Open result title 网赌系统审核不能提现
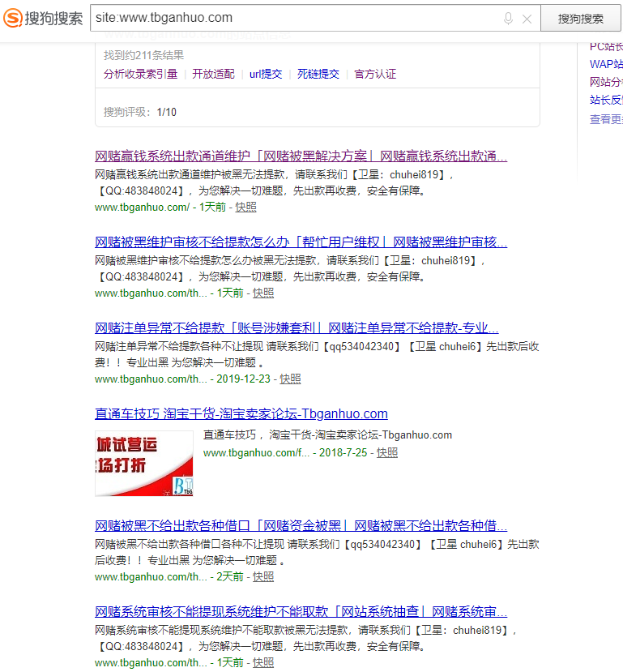This screenshot has height=672, width=623. click(301, 611)
